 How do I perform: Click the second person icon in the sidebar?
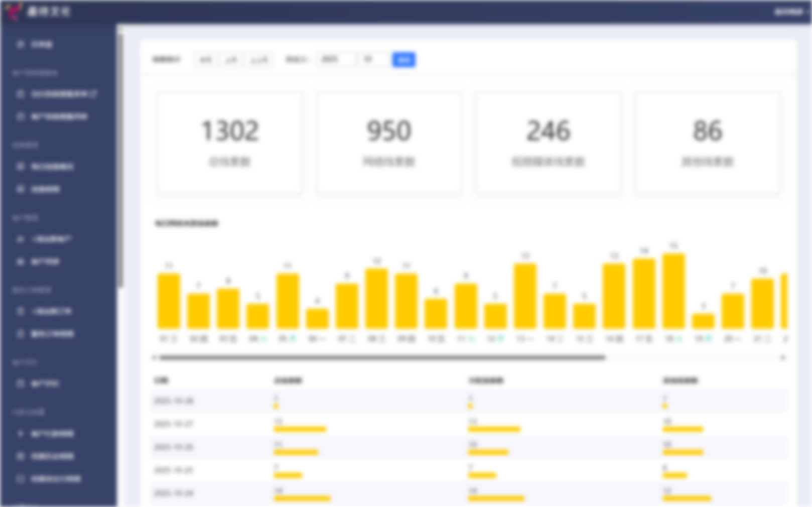21,262
